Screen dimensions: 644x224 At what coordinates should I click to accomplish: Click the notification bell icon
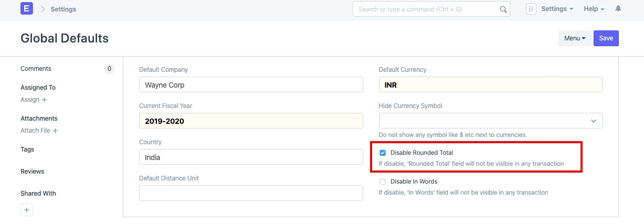click(x=618, y=9)
